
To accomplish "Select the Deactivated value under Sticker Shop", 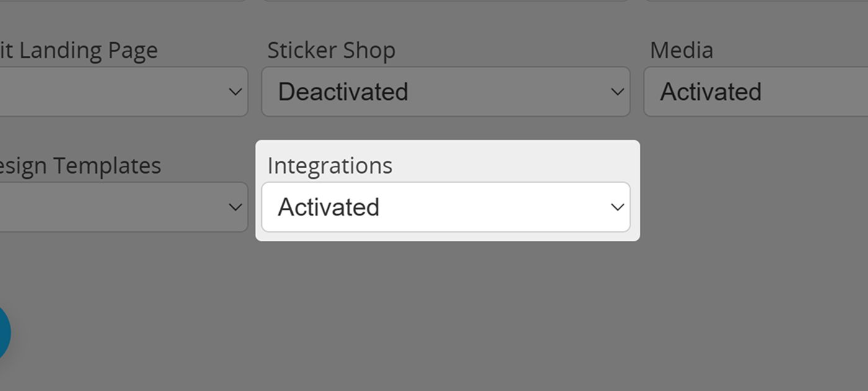I will 343,91.
